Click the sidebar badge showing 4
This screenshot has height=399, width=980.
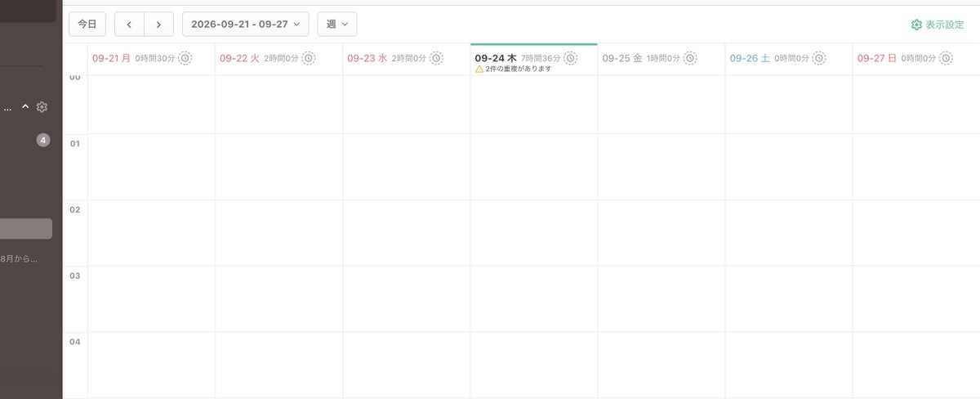pyautogui.click(x=43, y=140)
